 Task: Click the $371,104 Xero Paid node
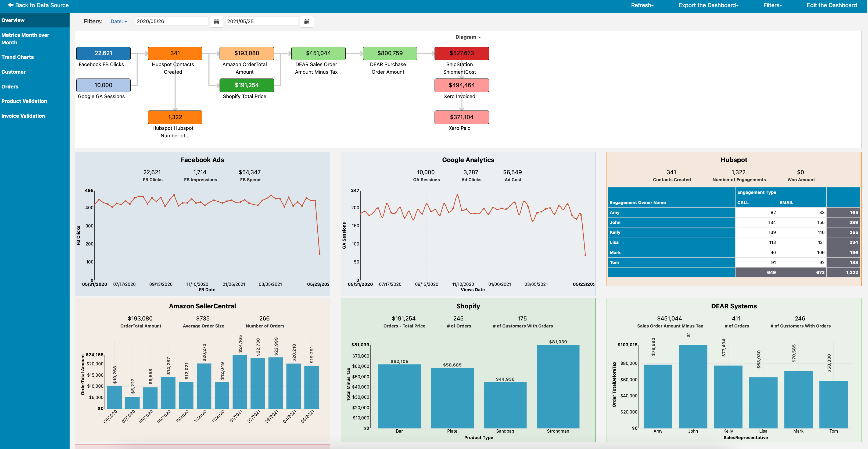tap(462, 117)
